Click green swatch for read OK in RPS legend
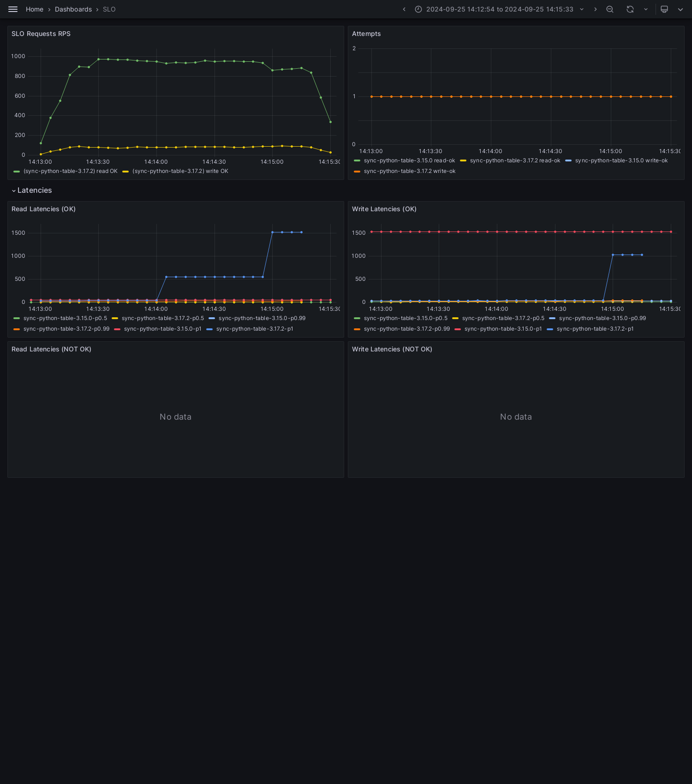The image size is (692, 784). click(x=17, y=171)
